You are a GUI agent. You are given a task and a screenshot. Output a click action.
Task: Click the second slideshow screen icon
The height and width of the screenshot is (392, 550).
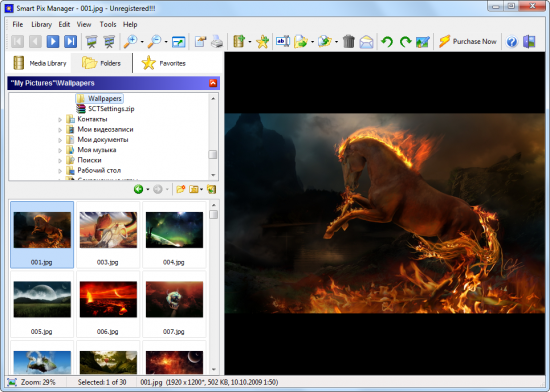[x=109, y=42]
